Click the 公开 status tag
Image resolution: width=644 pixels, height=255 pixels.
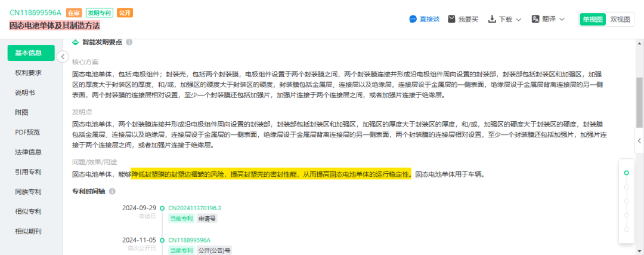(x=125, y=13)
